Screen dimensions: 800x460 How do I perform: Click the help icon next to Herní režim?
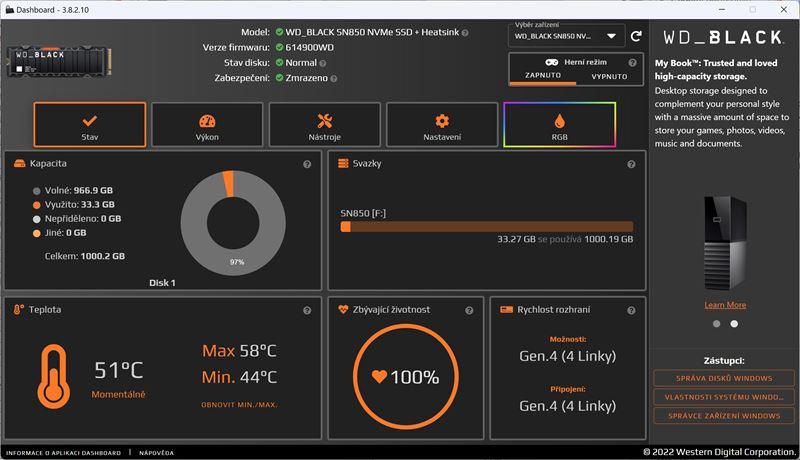click(x=633, y=63)
